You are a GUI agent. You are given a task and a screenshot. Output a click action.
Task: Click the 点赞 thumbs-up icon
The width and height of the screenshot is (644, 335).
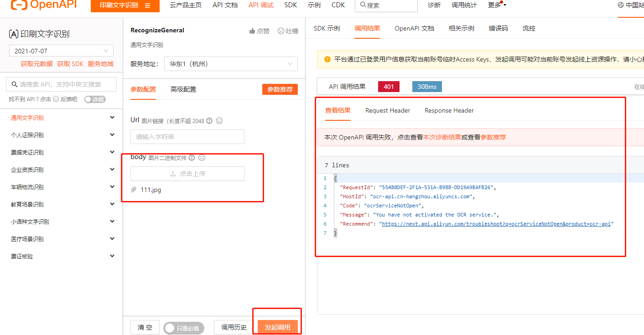pyautogui.click(x=252, y=31)
